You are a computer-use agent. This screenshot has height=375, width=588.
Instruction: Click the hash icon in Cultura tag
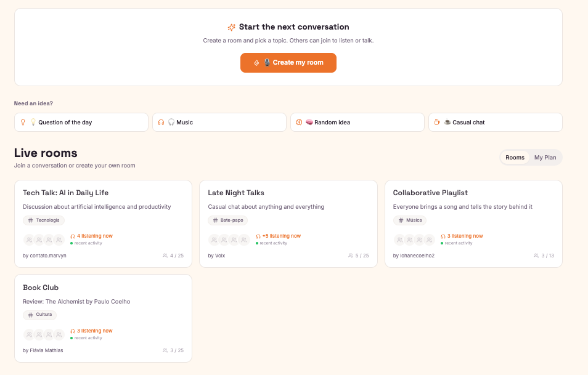point(30,315)
